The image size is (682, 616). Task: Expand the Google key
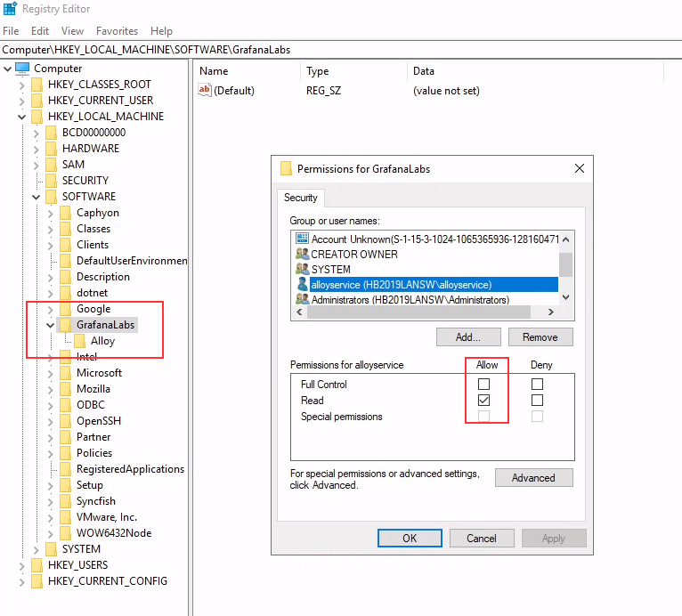pyautogui.click(x=51, y=309)
